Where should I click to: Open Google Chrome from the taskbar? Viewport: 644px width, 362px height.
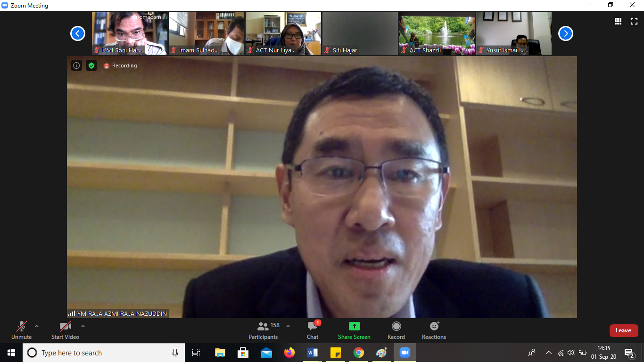(x=359, y=353)
